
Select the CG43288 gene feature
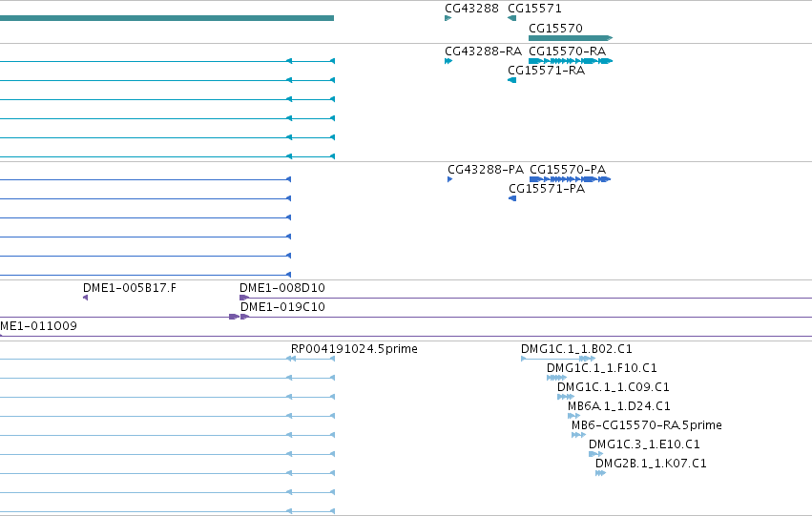coord(448,18)
